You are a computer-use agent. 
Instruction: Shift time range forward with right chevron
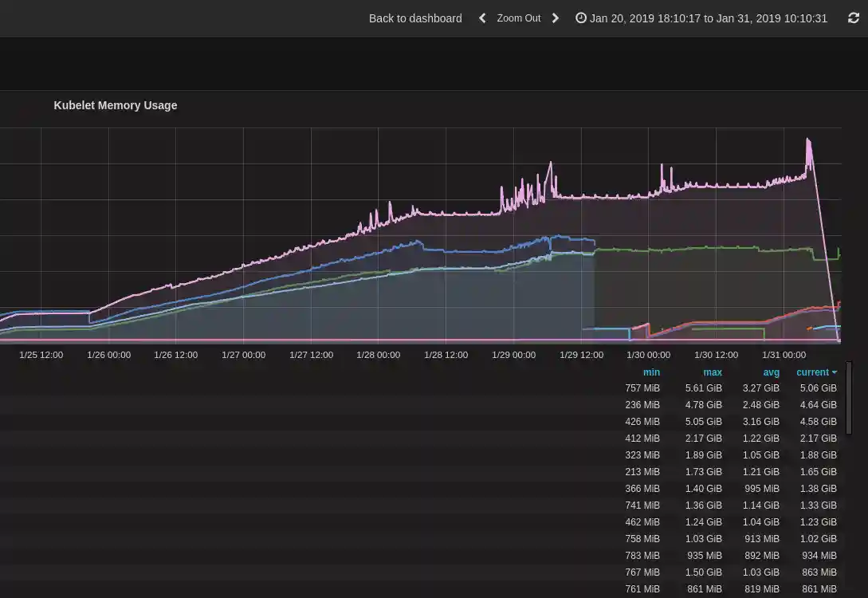556,18
